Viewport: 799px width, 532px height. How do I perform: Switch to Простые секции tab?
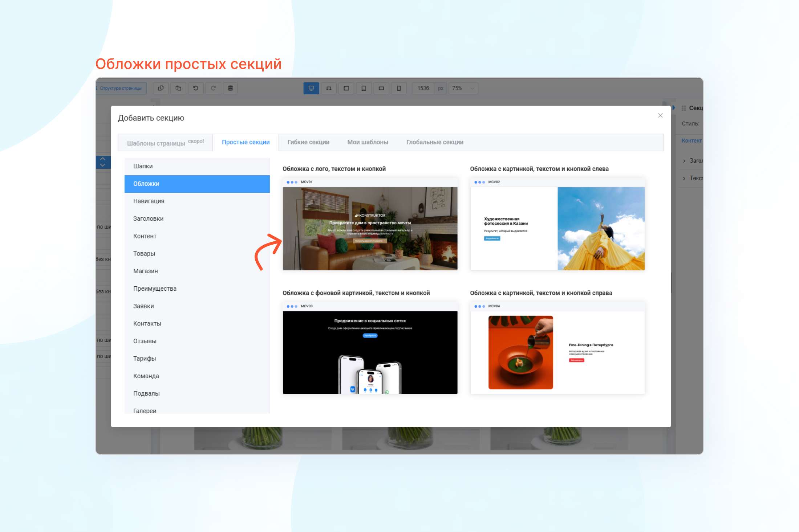click(246, 142)
